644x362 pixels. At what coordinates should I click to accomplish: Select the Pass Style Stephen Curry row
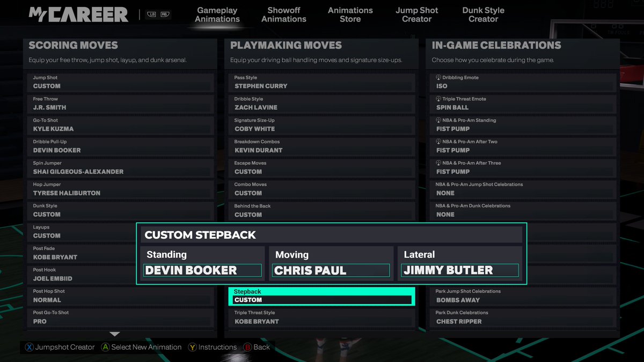323,82
